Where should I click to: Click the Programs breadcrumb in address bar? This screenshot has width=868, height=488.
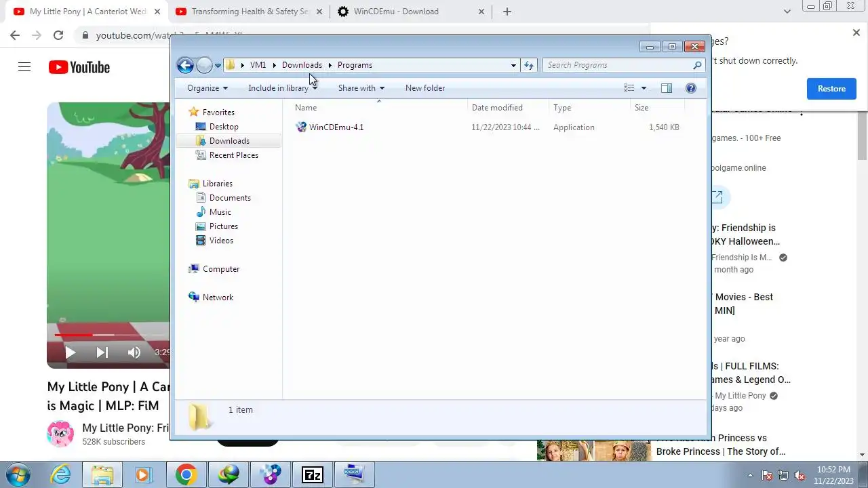tap(355, 65)
